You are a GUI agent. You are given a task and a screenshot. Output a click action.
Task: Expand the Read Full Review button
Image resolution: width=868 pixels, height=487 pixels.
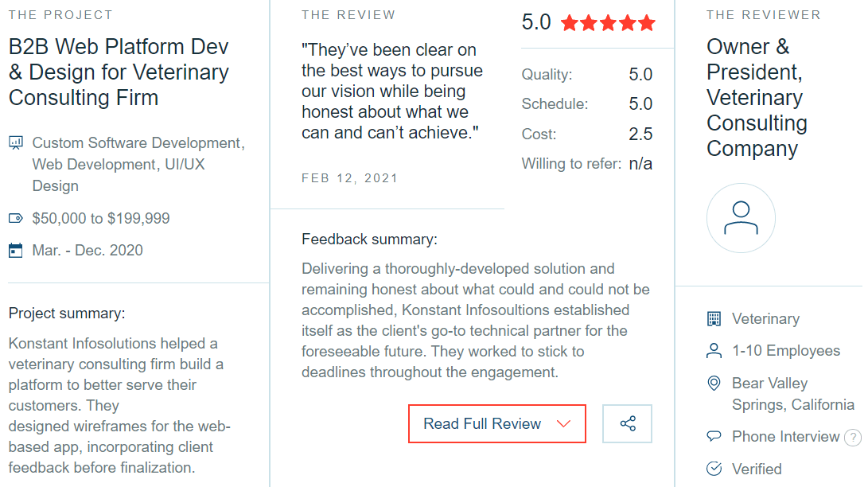pyautogui.click(x=497, y=424)
